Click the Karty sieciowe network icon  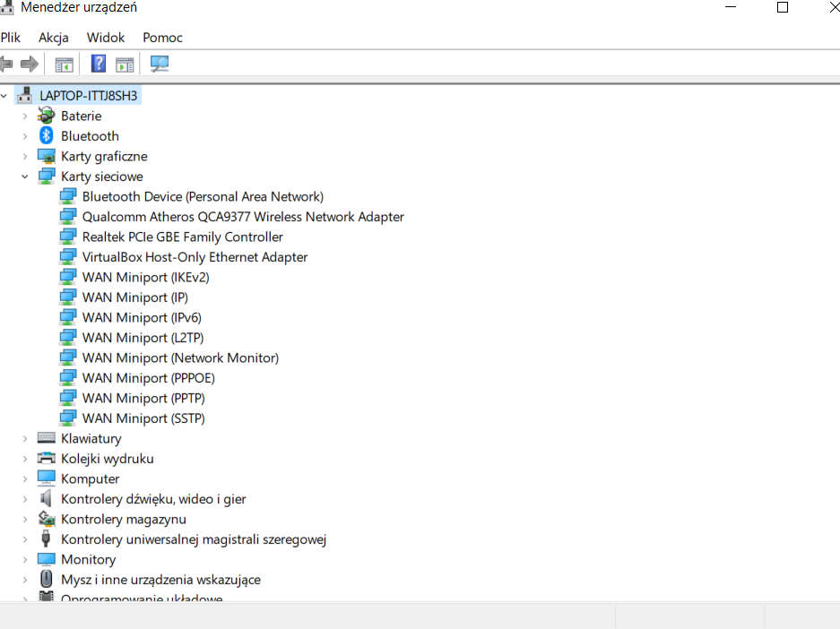[46, 177]
